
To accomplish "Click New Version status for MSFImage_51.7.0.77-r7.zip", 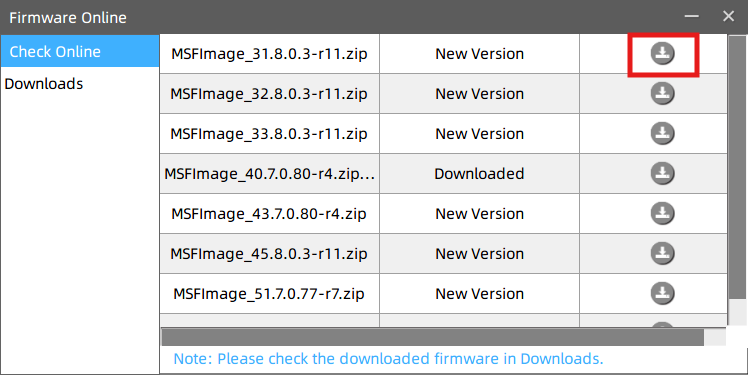I will pos(479,294).
